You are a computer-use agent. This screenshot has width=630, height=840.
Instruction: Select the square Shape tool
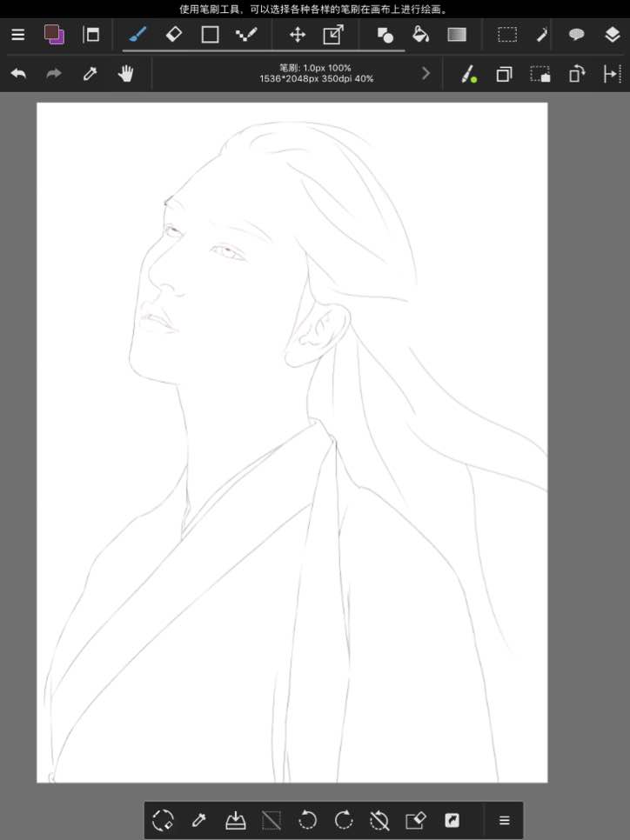210,35
